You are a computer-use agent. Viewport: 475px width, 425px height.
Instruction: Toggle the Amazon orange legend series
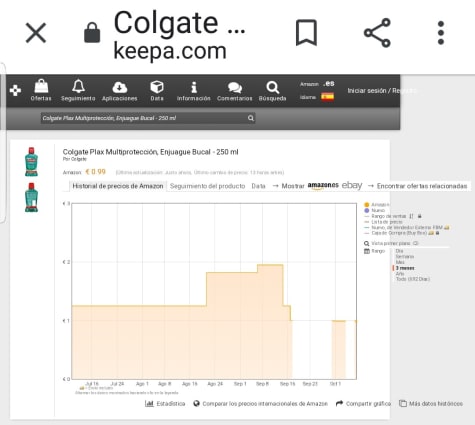point(376,205)
